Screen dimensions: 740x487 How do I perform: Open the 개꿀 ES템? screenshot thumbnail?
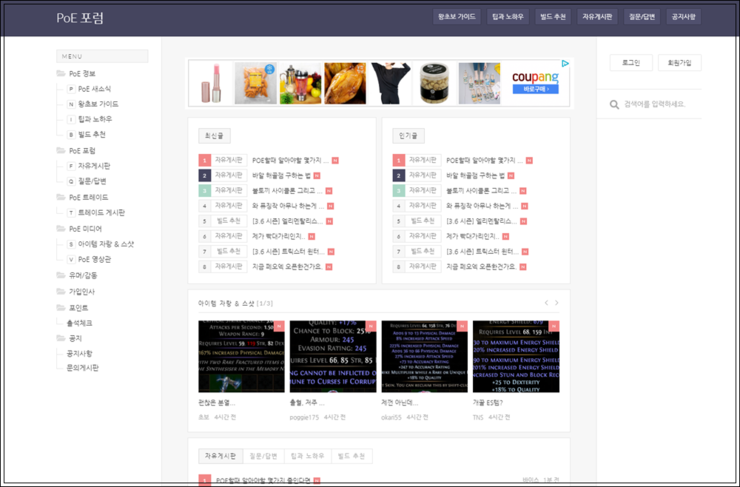tap(516, 357)
